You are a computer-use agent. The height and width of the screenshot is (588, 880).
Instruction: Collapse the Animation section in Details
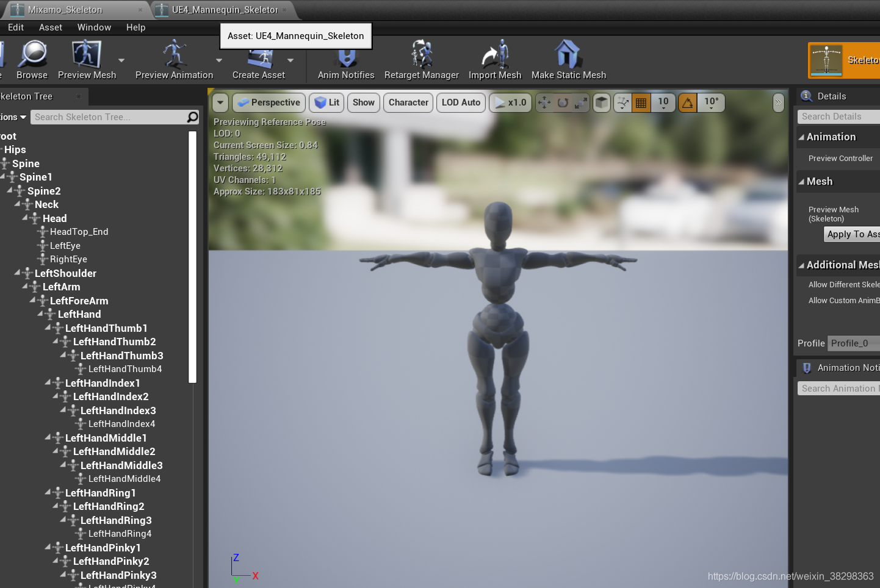click(801, 137)
